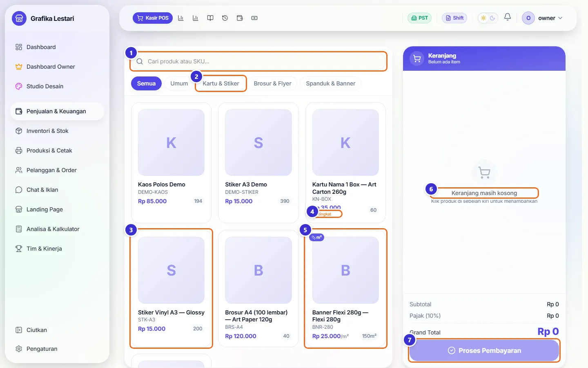The height and width of the screenshot is (368, 588).
Task: Click the Dashboard Owner crown icon
Action: coord(19,67)
